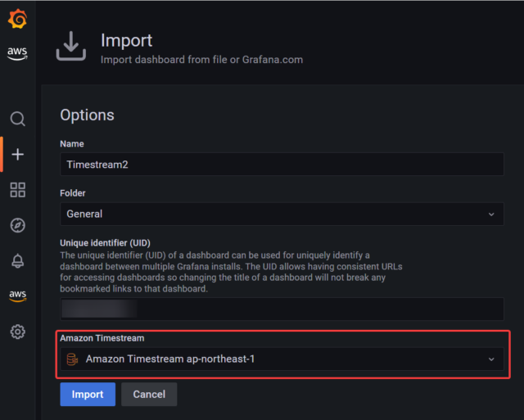Click the chevron on the Folder selector
This screenshot has height=420, width=524.
pyautogui.click(x=491, y=214)
